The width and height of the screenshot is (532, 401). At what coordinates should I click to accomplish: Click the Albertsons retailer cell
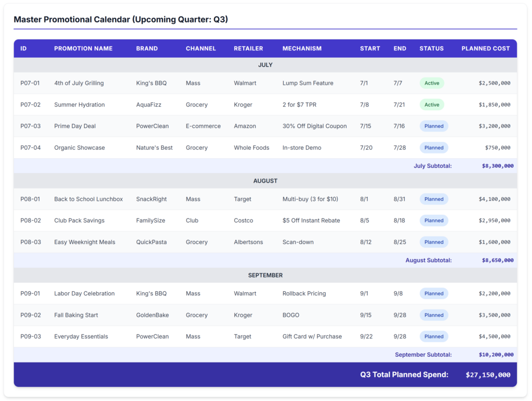point(248,242)
